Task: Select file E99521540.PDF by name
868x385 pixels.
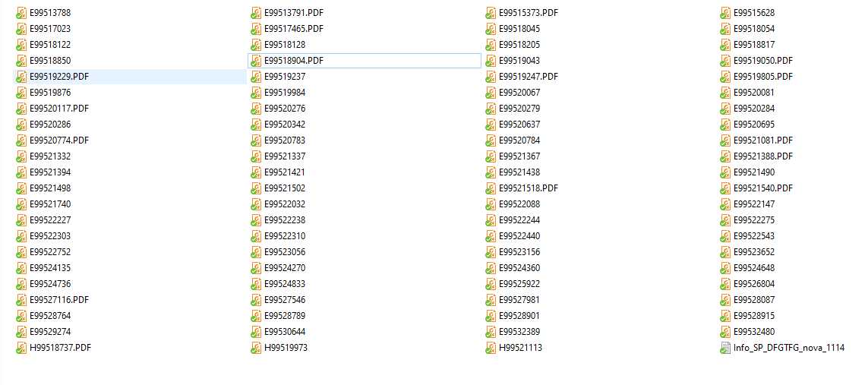Action: coord(762,188)
